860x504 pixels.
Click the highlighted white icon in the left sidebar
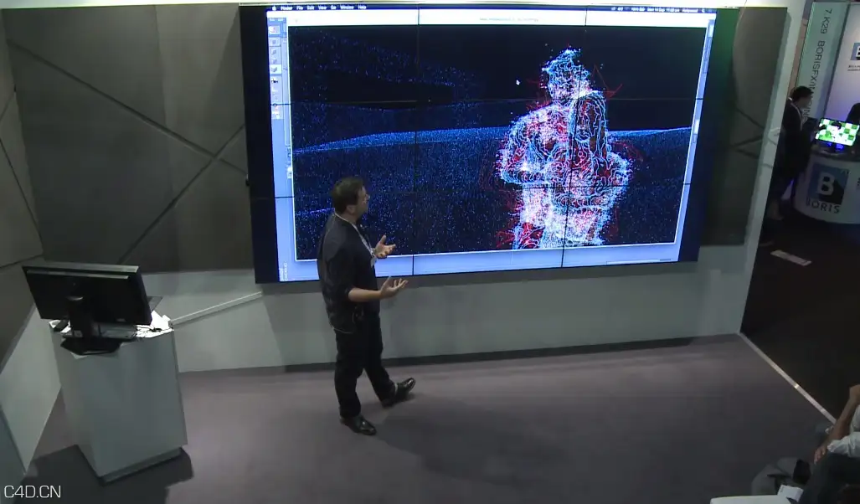pyautogui.click(x=276, y=69)
